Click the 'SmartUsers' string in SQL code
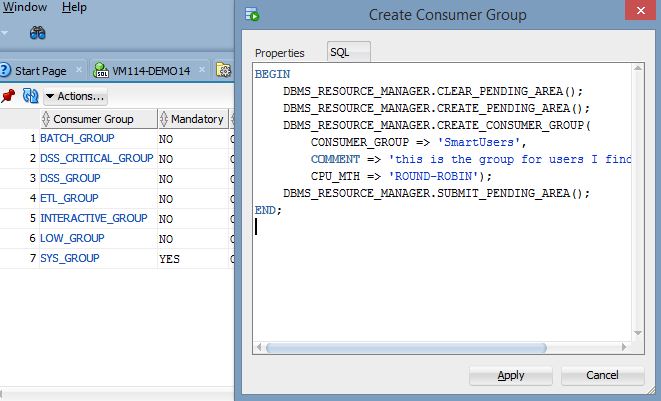 [x=479, y=143]
